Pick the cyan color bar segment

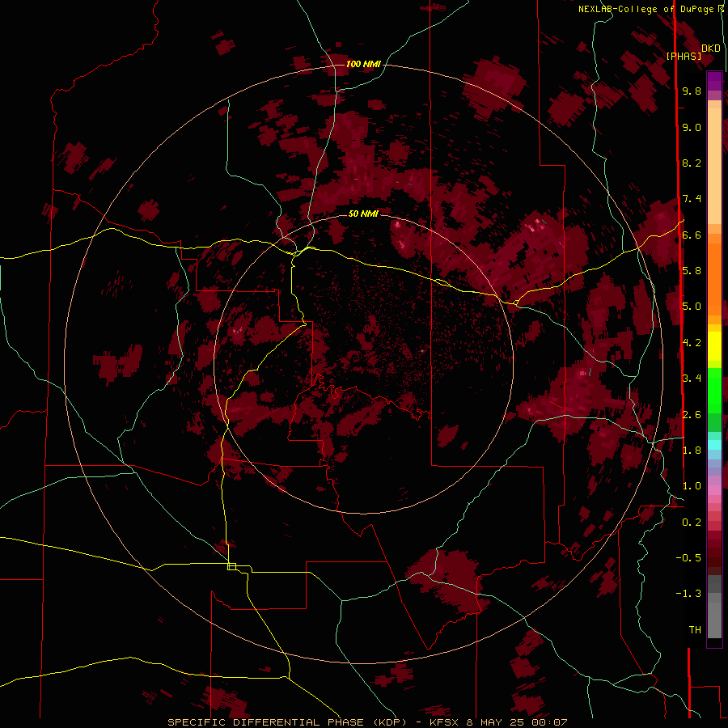(x=714, y=445)
